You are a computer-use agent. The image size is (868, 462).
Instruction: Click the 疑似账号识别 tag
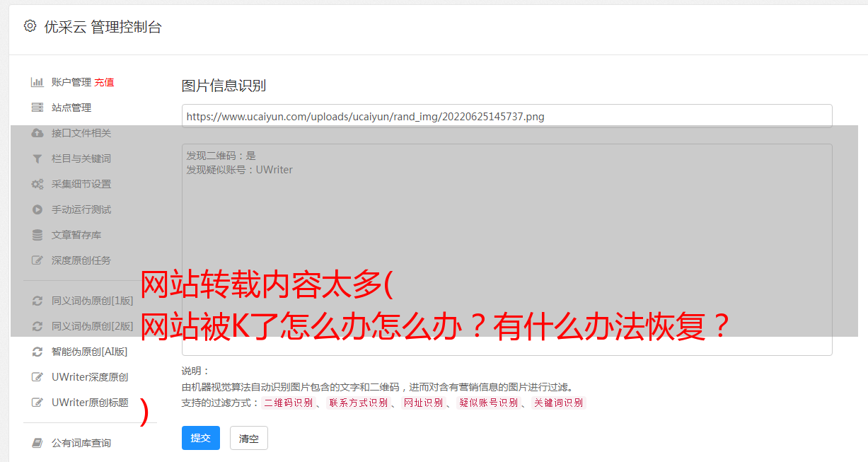[488, 403]
